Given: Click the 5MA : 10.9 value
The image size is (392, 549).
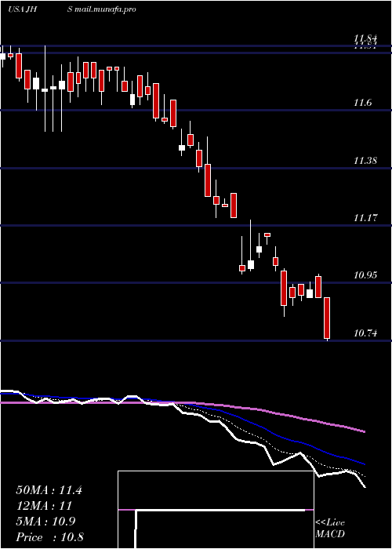Looking at the screenshot, I should [45, 522].
